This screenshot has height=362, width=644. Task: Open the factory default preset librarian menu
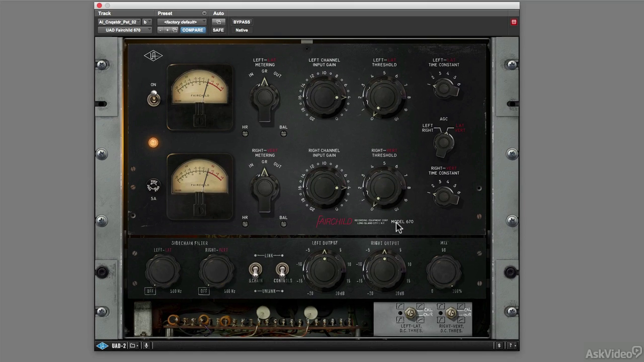coord(182,22)
